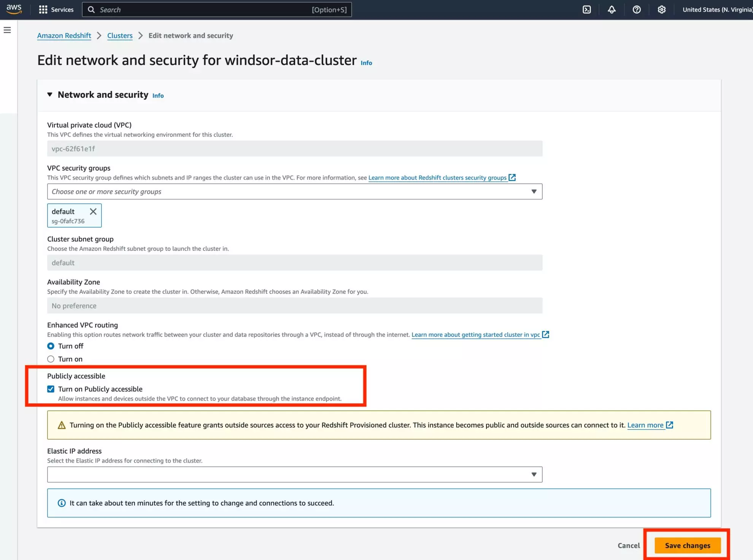This screenshot has height=560, width=753.
Task: Click the warning triangle icon in alert
Action: click(62, 425)
